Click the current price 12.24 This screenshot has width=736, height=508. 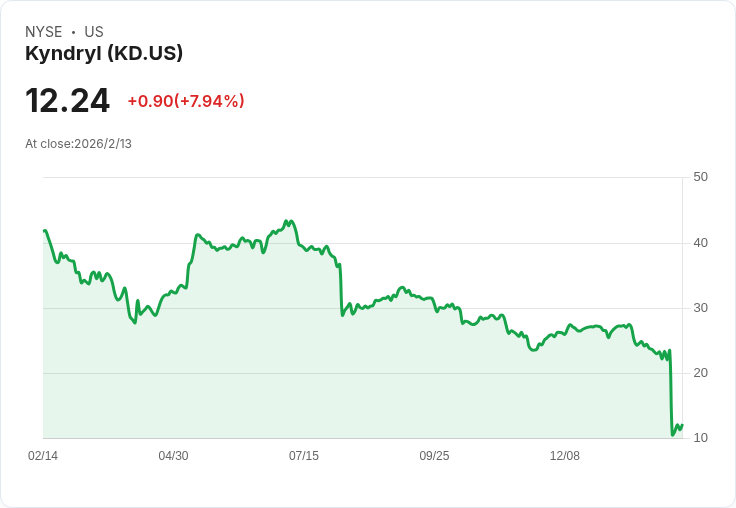pyautogui.click(x=67, y=101)
